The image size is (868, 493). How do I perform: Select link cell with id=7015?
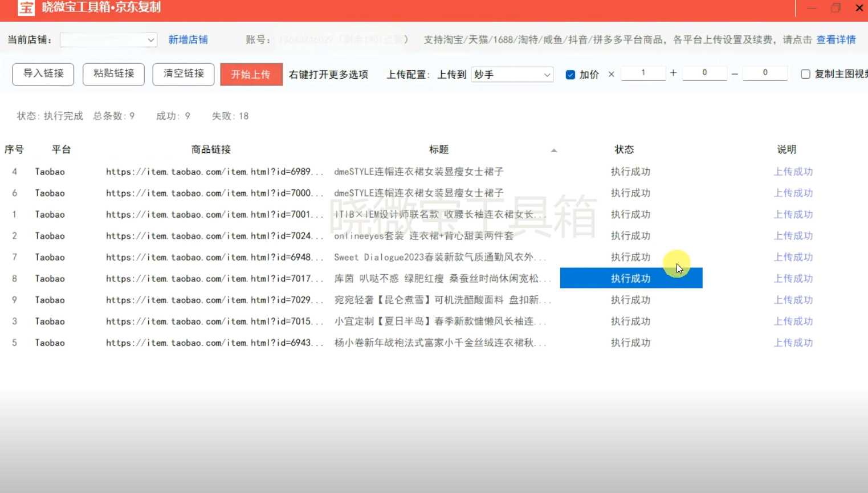pos(215,321)
